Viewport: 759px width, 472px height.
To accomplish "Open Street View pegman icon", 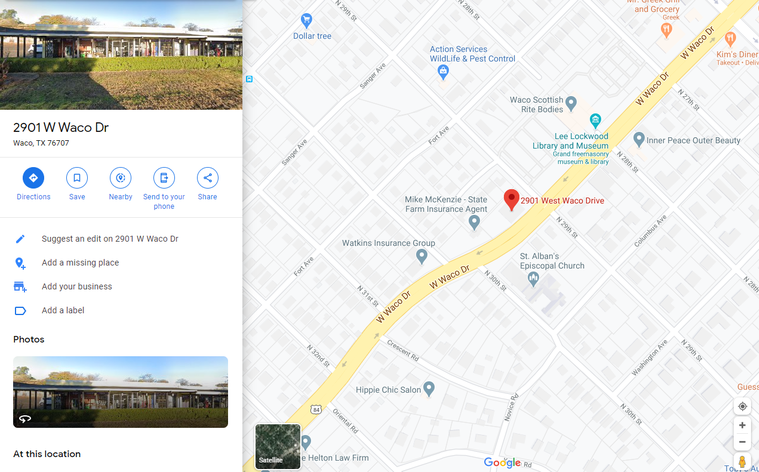I will tap(742, 461).
